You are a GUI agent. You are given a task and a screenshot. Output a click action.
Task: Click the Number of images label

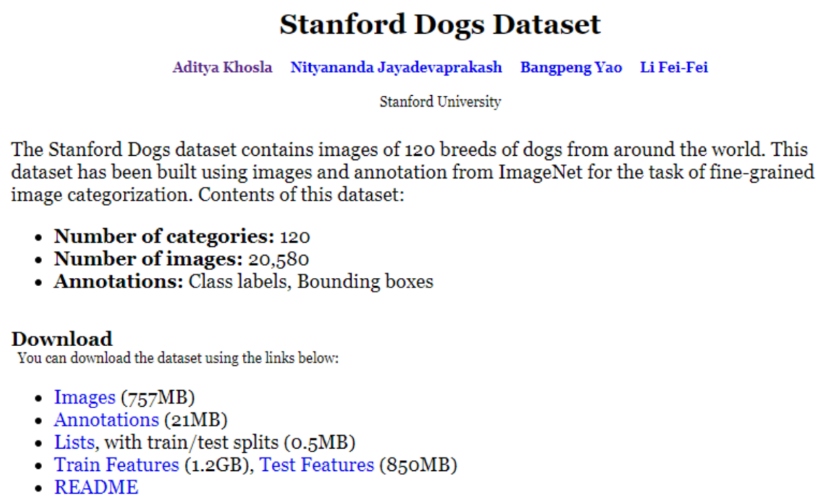[148, 259]
